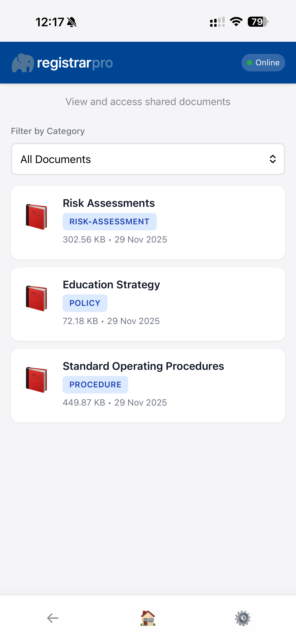Tap the red book icon for Risk Assessments
Screen dimensions: 296x644
36,217
